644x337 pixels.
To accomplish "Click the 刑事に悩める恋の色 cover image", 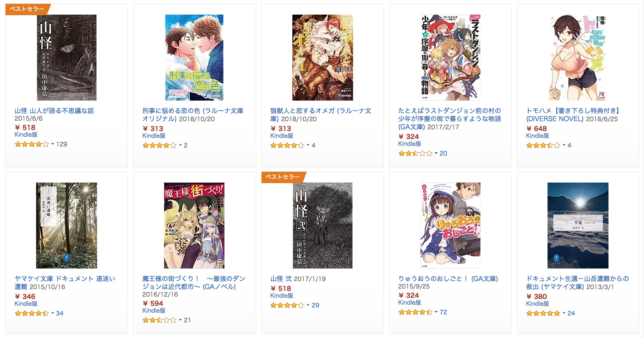I will 194,58.
